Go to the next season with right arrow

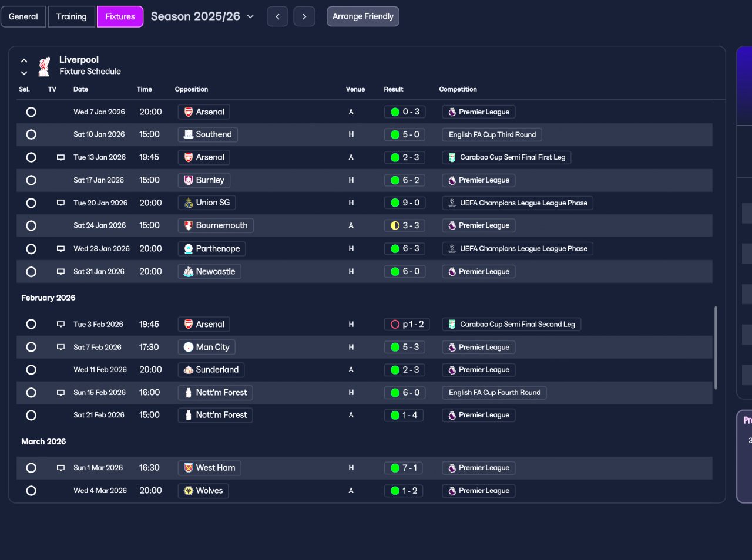304,16
